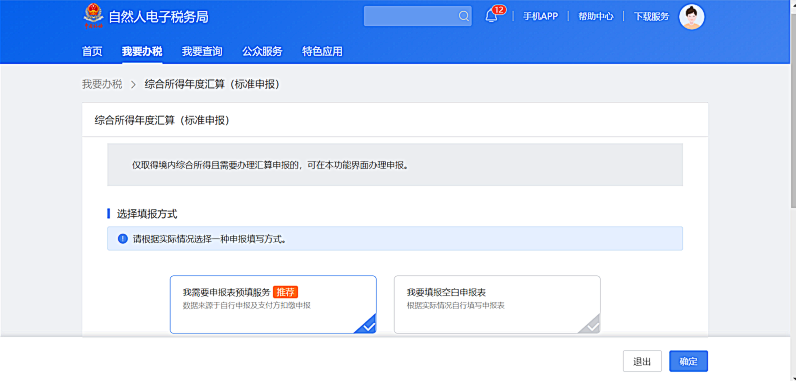Open 下载服务 link

tap(651, 16)
